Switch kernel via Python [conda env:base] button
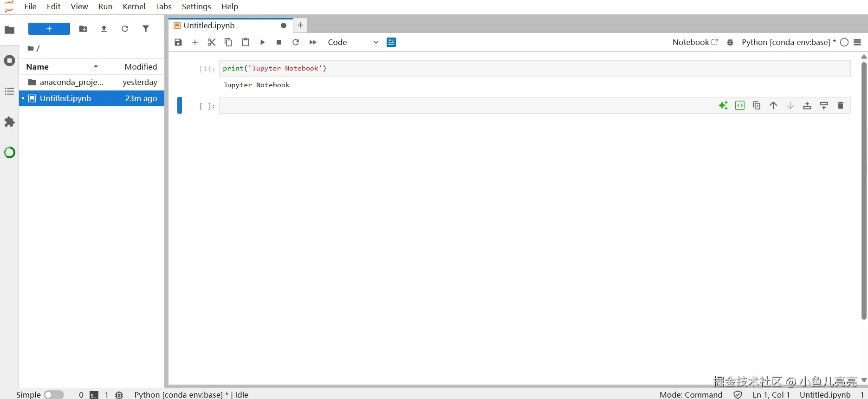 [789, 42]
